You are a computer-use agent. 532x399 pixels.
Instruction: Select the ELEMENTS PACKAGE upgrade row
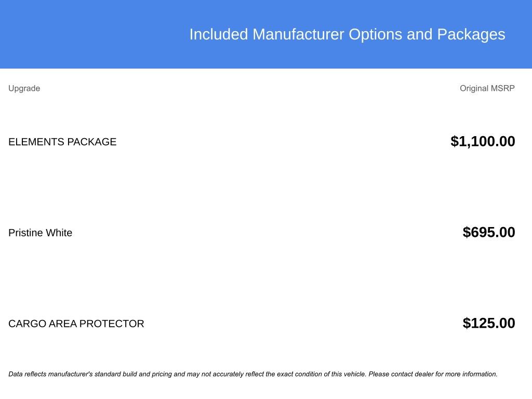[x=62, y=142]
